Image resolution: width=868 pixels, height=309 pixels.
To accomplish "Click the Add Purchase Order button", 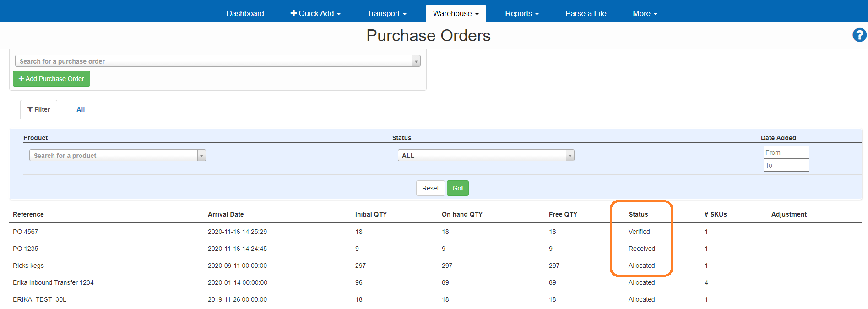I will (51, 79).
